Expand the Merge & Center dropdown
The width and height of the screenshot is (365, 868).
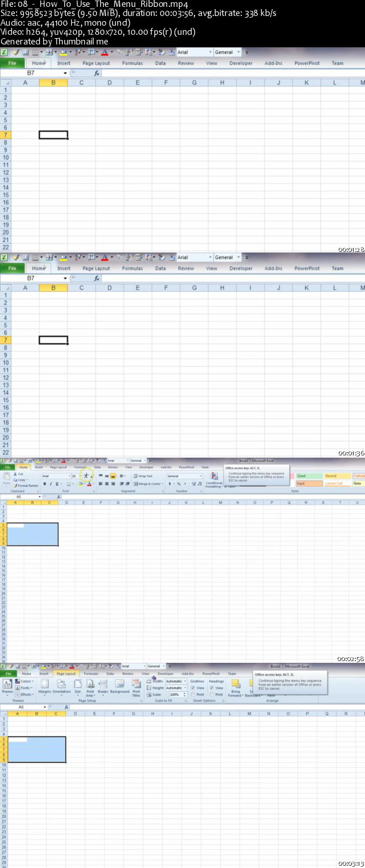coord(162,484)
